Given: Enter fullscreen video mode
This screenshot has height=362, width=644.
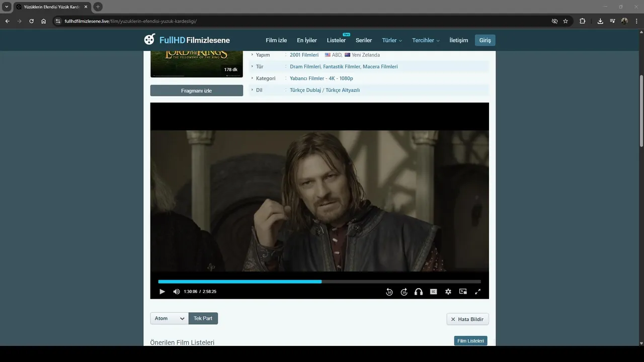Looking at the screenshot, I should [x=478, y=292].
